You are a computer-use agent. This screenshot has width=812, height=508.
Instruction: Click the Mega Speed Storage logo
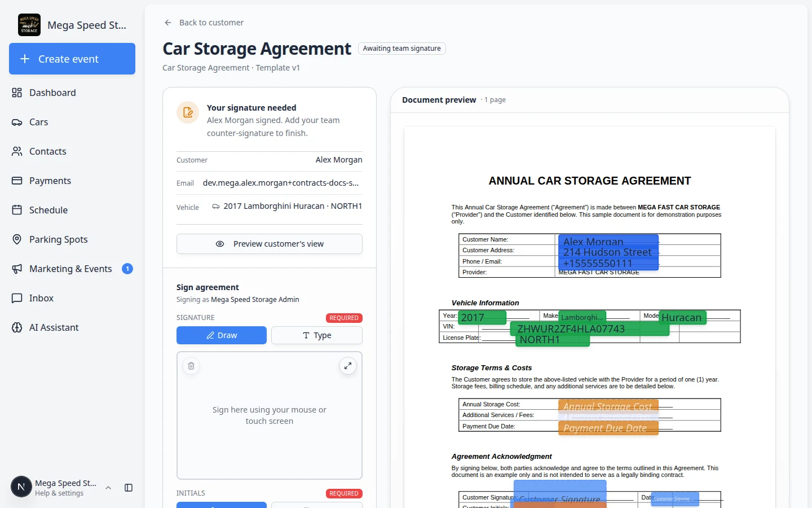click(x=29, y=25)
